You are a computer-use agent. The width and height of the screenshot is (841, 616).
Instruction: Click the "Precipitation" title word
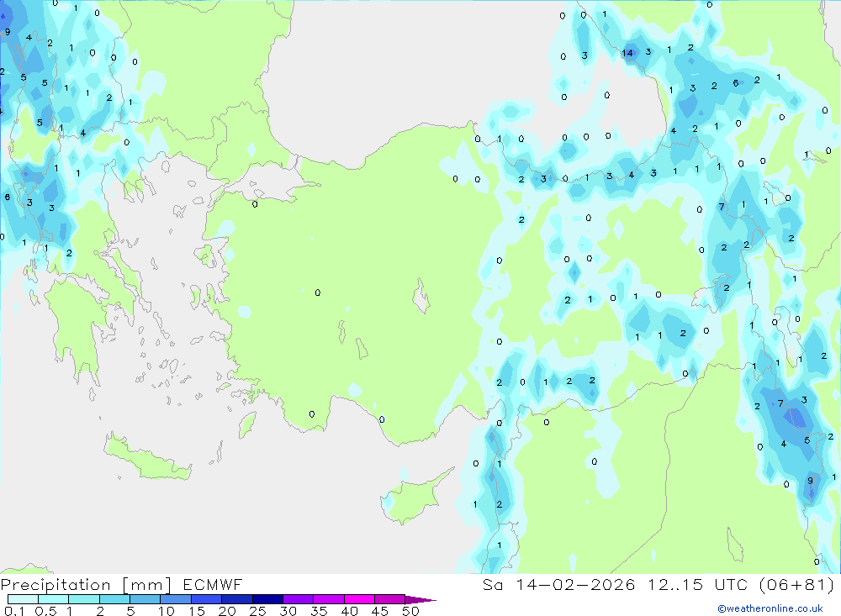pyautogui.click(x=56, y=585)
